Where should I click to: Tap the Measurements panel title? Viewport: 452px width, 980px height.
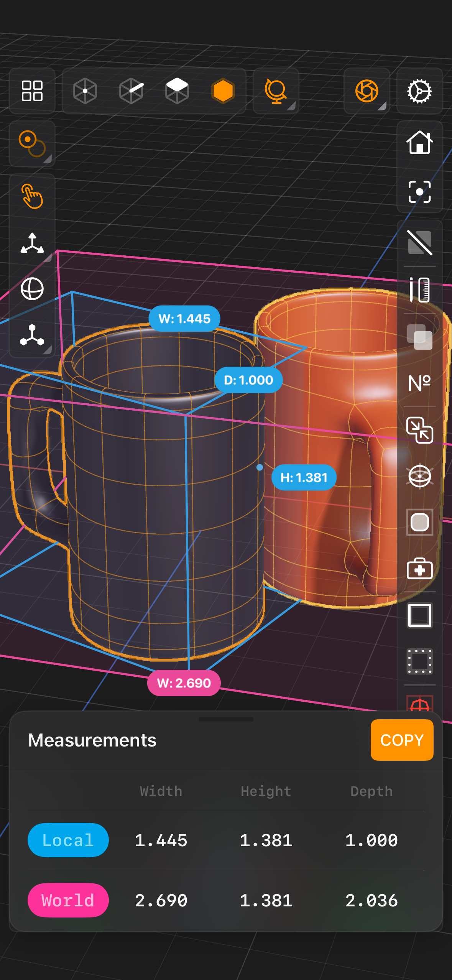(x=92, y=740)
